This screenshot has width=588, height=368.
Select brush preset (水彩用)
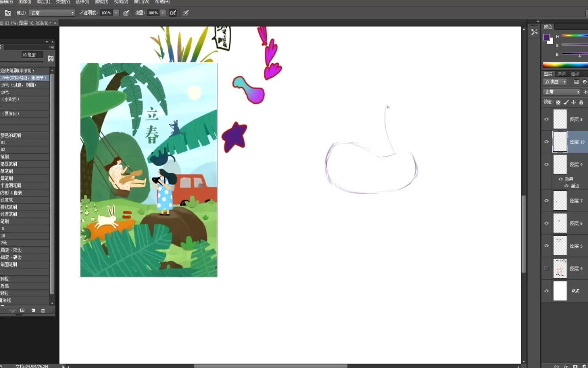tap(25, 99)
